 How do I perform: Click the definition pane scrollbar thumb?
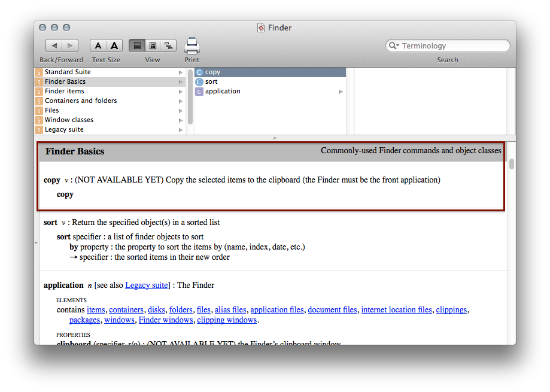pos(512,164)
